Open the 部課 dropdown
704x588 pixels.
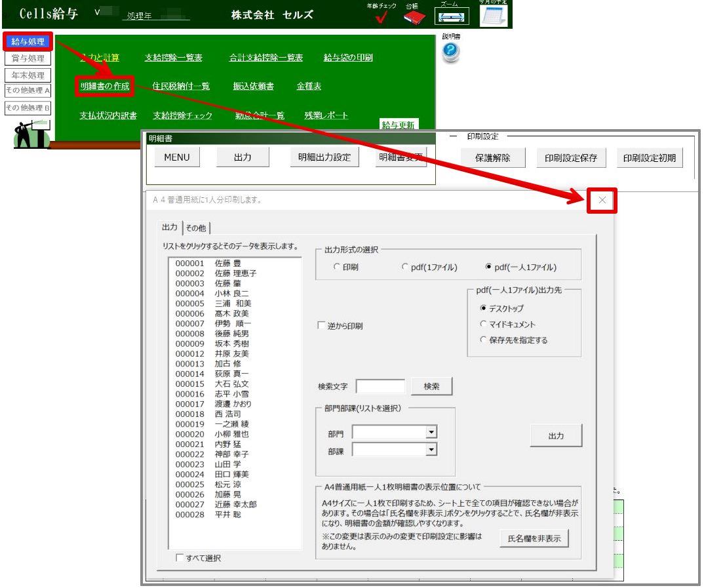[432, 449]
